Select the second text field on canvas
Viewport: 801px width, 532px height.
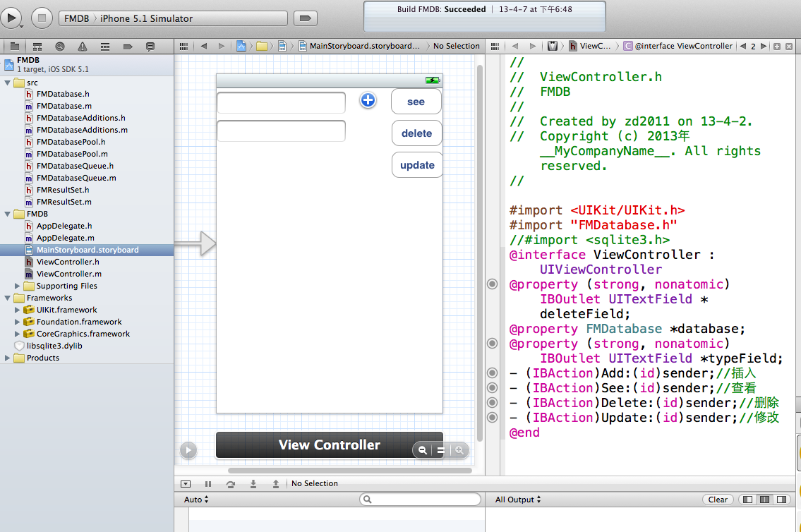[281, 131]
